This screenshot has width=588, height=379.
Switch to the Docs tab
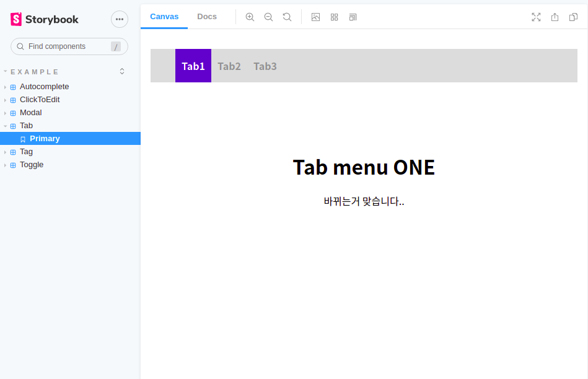point(207,17)
